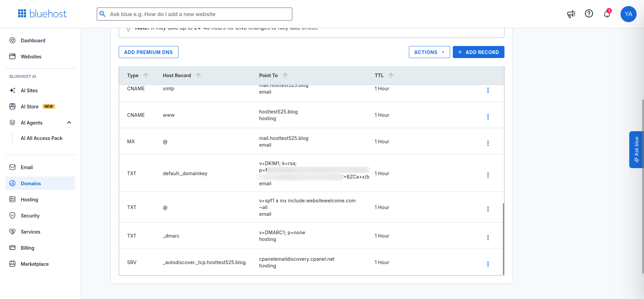Screen dimensions: 644x299
Task: Click the Hosting server icon
Action: click(x=12, y=199)
